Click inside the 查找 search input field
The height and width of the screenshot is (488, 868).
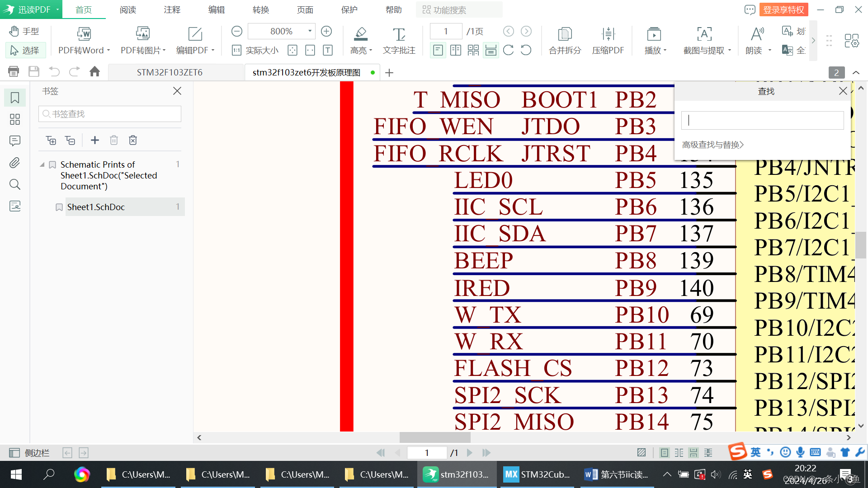click(x=762, y=120)
